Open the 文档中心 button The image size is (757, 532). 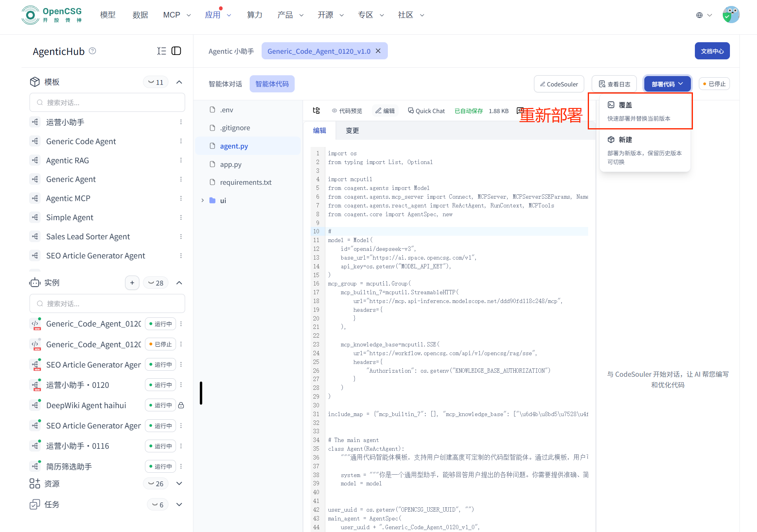point(712,51)
